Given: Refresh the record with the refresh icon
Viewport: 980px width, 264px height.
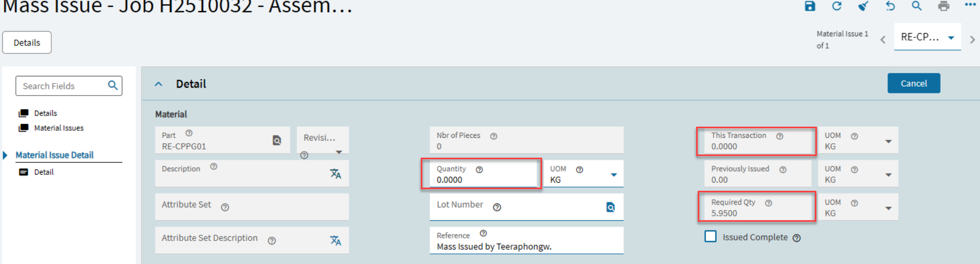Looking at the screenshot, I should [x=837, y=6].
